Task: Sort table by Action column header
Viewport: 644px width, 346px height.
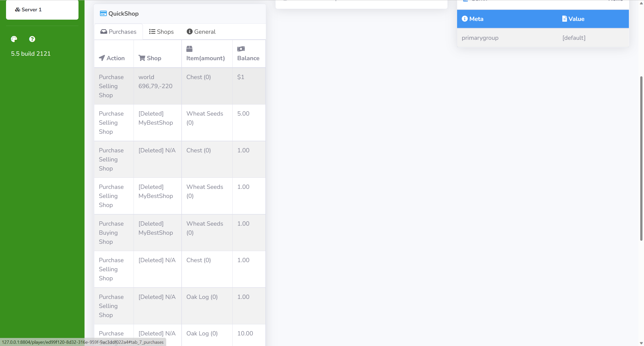Action: click(x=115, y=58)
